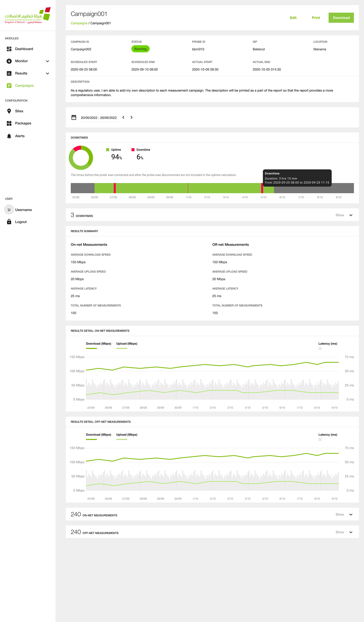Click the Logout padlock icon

[9, 222]
